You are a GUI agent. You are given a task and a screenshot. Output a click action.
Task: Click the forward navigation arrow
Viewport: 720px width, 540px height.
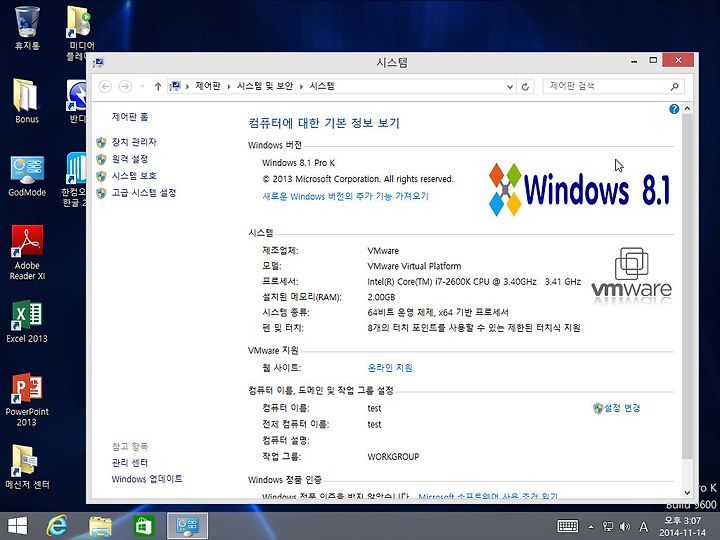125,86
